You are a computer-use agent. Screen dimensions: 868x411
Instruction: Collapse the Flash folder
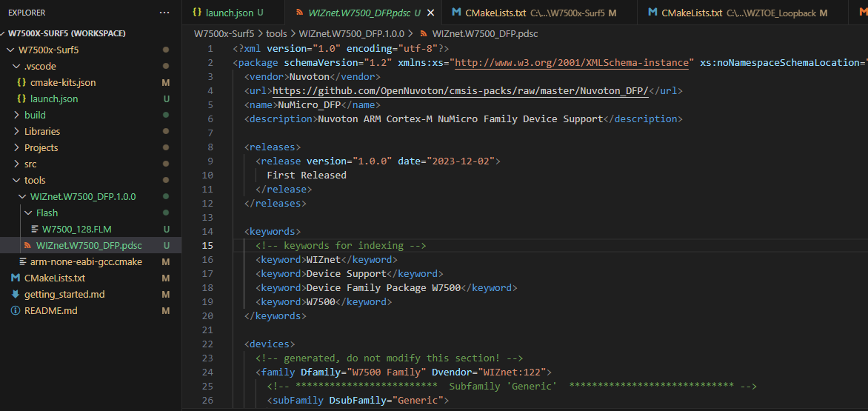click(28, 213)
